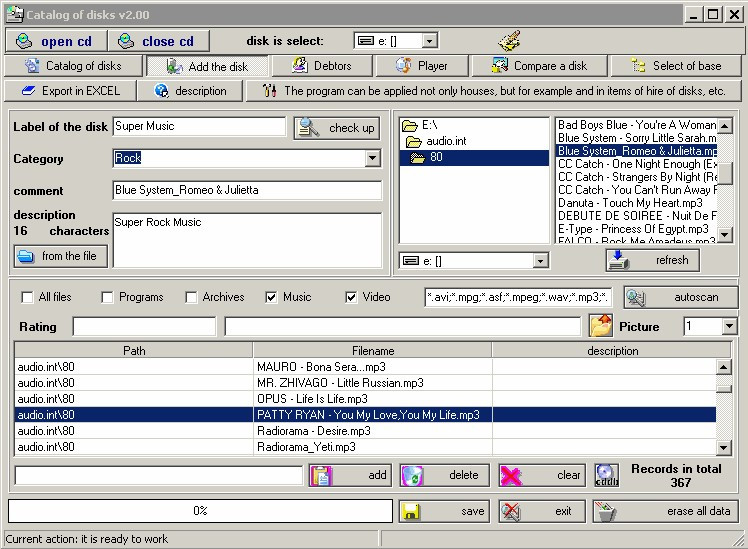Enable the Archives checkbox
The width and height of the screenshot is (748, 549).
point(191,297)
